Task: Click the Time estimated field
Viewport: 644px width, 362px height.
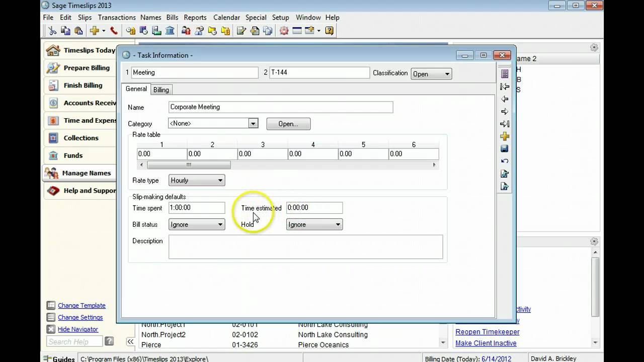Action: click(x=314, y=208)
